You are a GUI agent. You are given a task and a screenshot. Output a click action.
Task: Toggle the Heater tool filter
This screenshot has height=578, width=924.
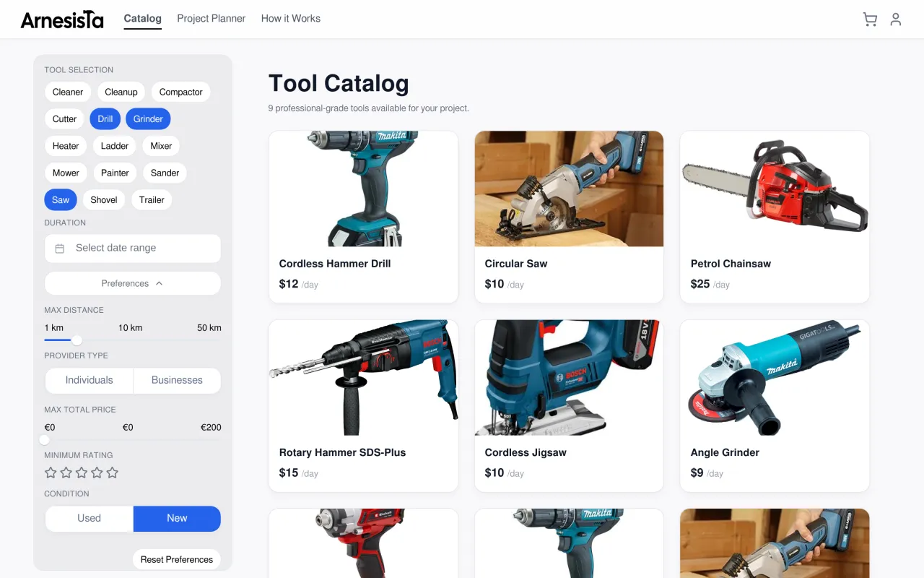[66, 146]
